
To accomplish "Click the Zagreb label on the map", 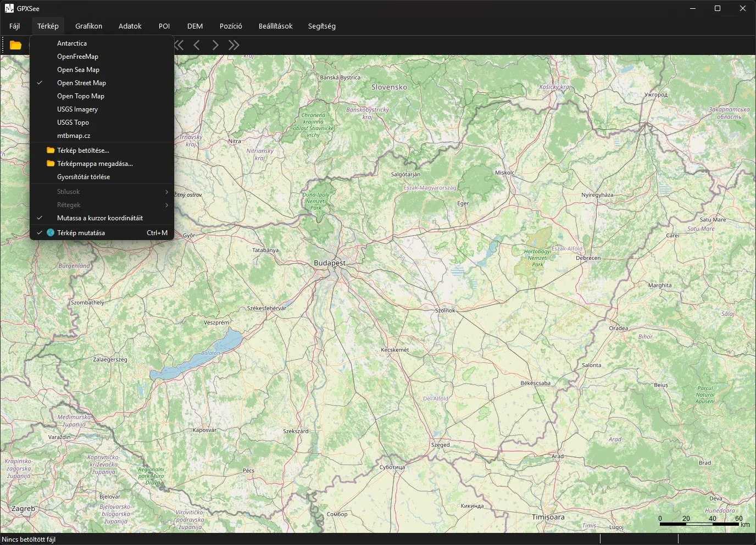I will point(24,509).
